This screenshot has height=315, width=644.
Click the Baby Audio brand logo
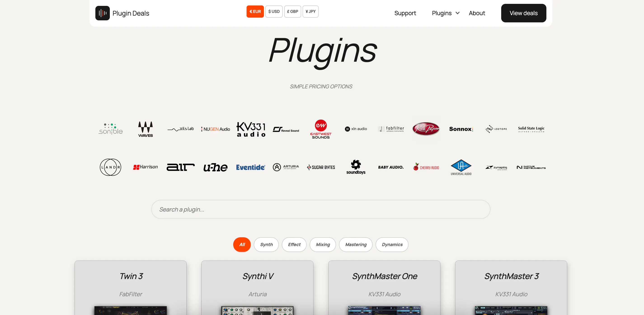(391, 167)
